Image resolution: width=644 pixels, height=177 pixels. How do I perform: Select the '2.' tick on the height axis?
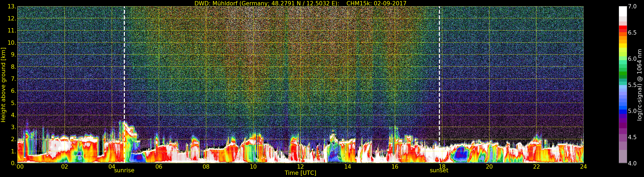click(13, 139)
